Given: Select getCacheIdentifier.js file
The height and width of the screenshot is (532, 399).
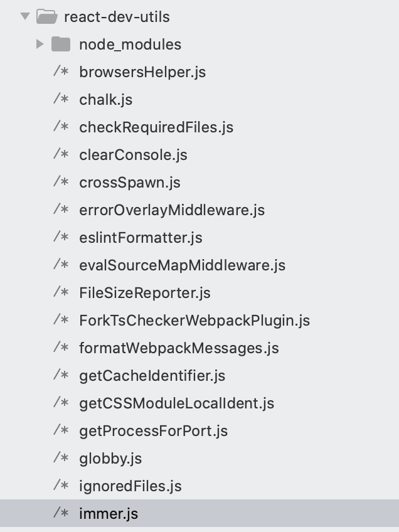Looking at the screenshot, I should (152, 375).
